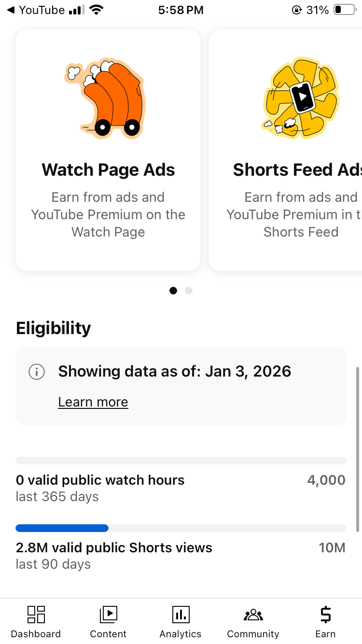Tap the info icon beside data date
Screen dimensions: 362x644
pos(37,372)
